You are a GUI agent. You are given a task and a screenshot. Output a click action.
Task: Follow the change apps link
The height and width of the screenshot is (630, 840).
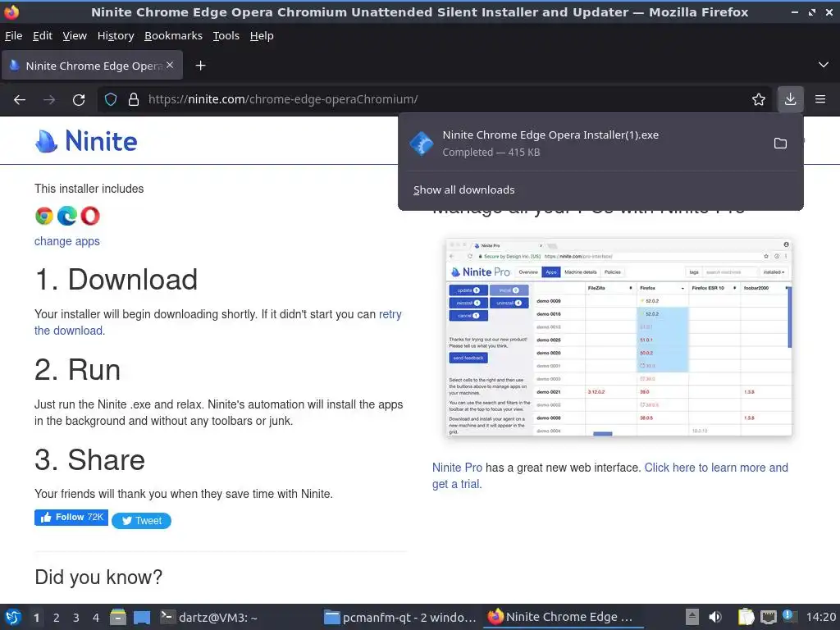(67, 242)
